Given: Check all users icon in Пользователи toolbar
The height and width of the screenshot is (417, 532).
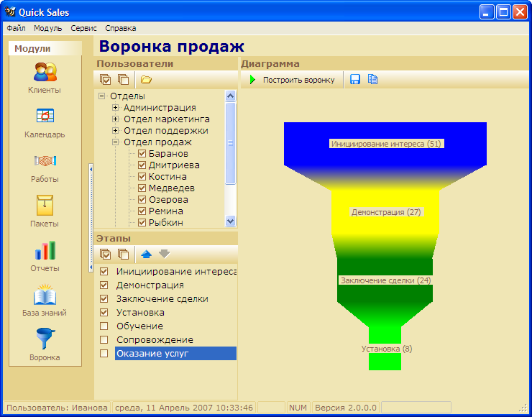Looking at the screenshot, I should click(105, 80).
